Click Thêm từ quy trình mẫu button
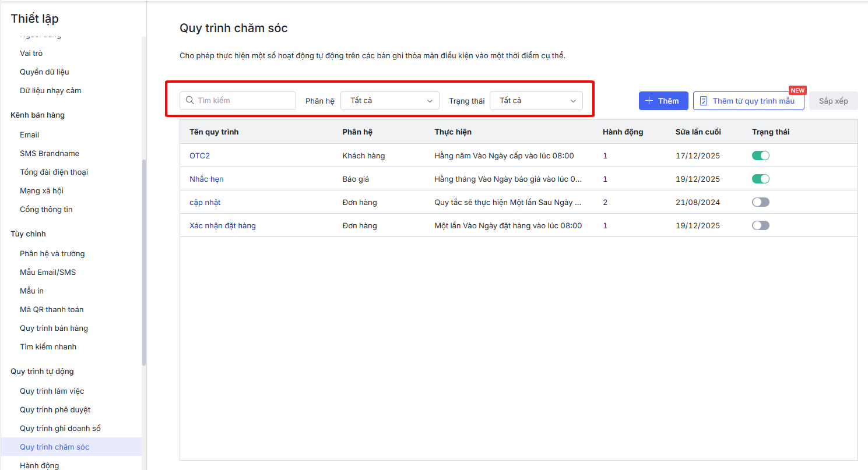This screenshot has width=868, height=470. [748, 101]
